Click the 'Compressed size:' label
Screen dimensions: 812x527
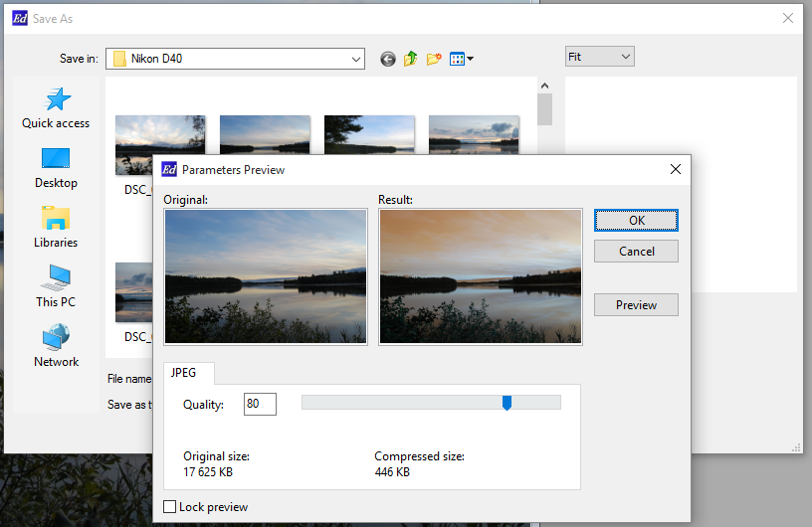420,456
